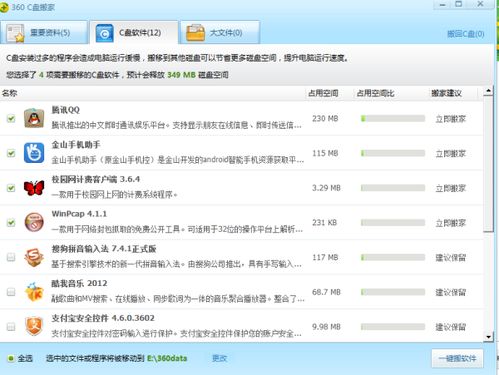The width and height of the screenshot is (499, 375).
Task: Click the 一键搬软件 button
Action: pos(457,359)
